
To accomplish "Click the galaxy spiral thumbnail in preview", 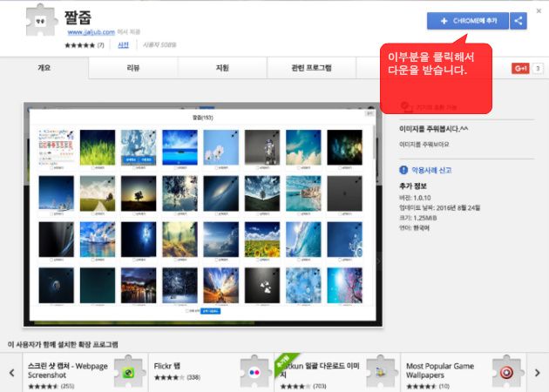I will [x=221, y=193].
